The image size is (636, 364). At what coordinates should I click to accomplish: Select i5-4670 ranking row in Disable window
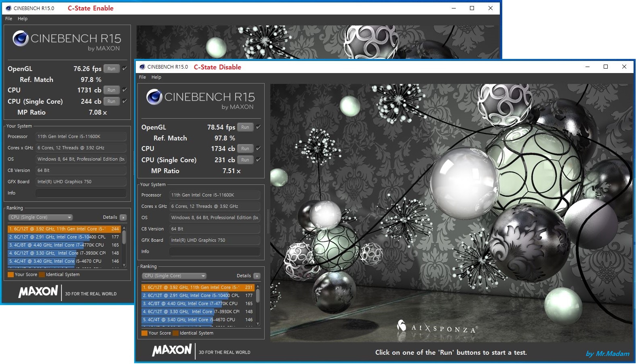[x=198, y=320]
